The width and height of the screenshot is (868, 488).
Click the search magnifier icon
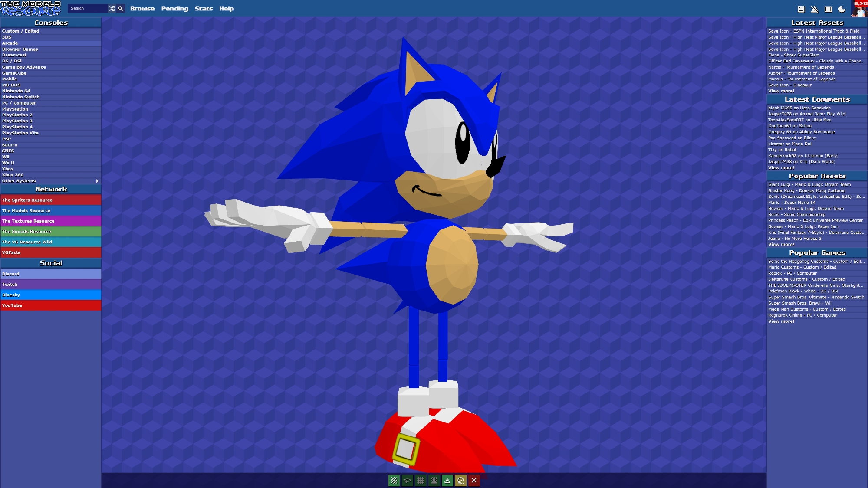(121, 8)
